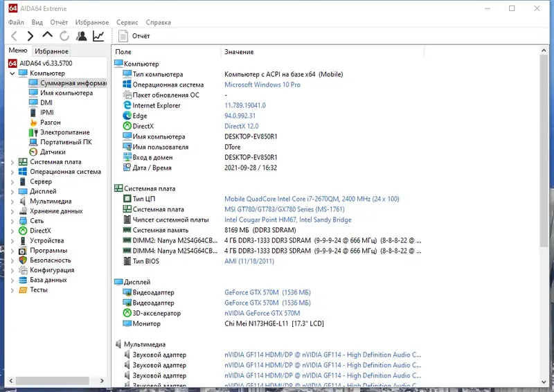Screen dimensions: 554x392
Task: Click the Internet Explorer icon in the list
Action: [x=127, y=105]
